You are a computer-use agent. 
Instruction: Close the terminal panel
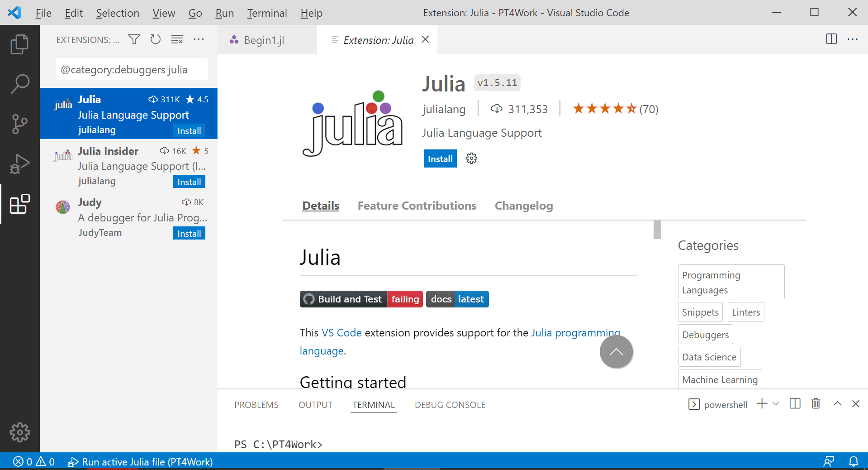tap(856, 403)
